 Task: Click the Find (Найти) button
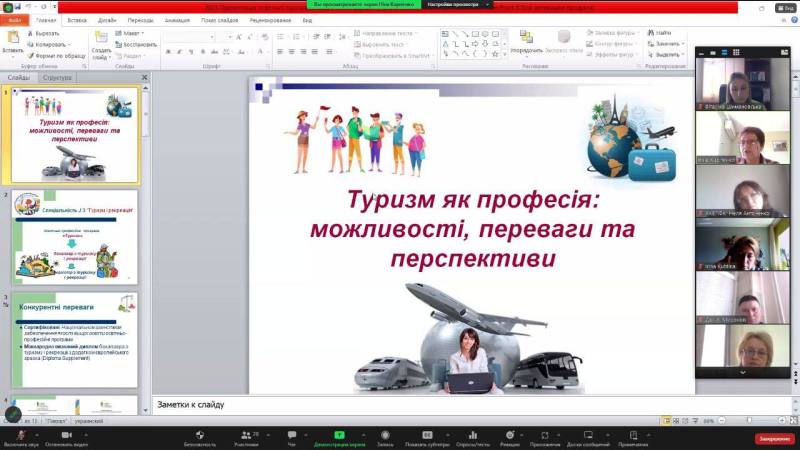pos(663,33)
